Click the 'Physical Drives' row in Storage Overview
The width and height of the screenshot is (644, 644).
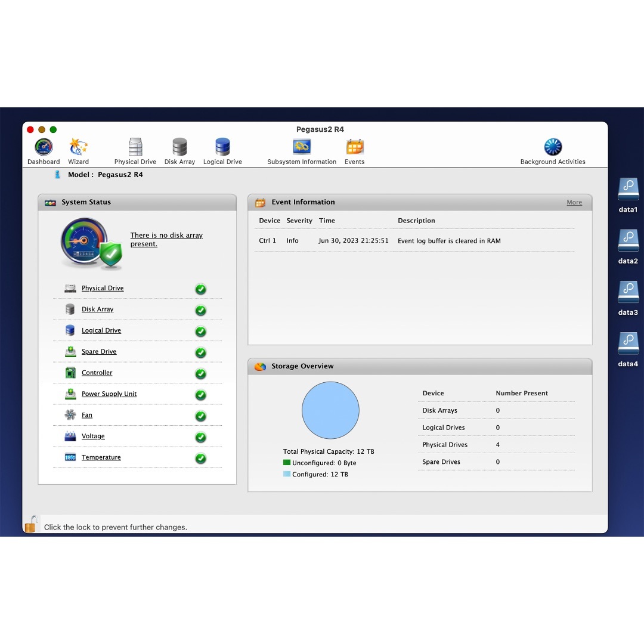click(496, 445)
